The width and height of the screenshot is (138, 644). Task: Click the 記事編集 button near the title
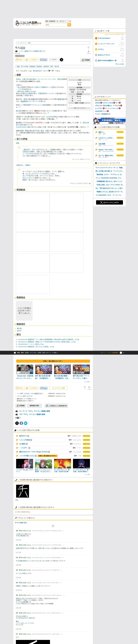[x=86, y=60]
